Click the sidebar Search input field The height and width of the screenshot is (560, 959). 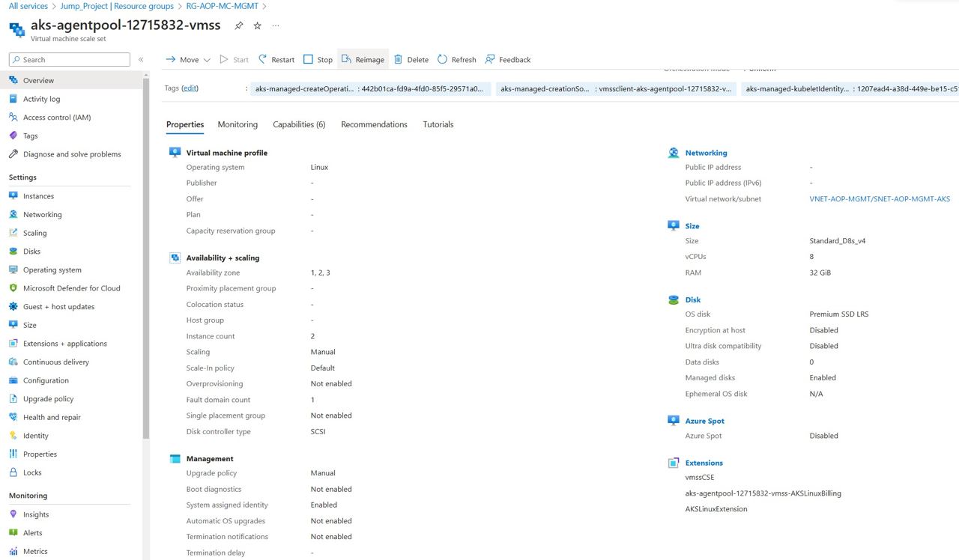coord(70,59)
